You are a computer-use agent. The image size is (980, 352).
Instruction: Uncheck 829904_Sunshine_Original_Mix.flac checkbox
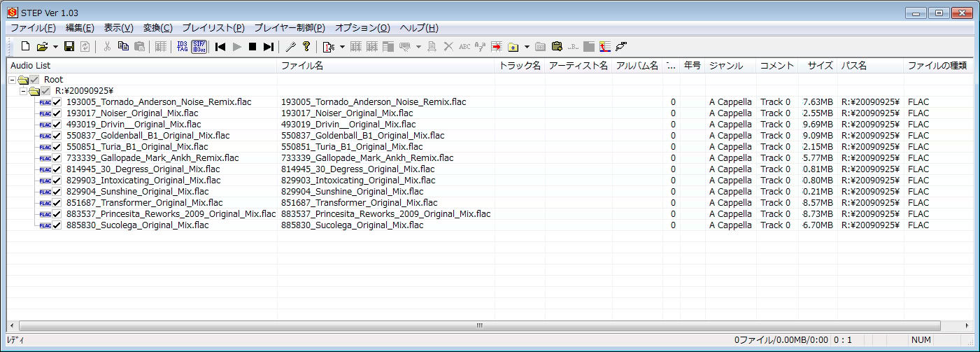(x=57, y=192)
